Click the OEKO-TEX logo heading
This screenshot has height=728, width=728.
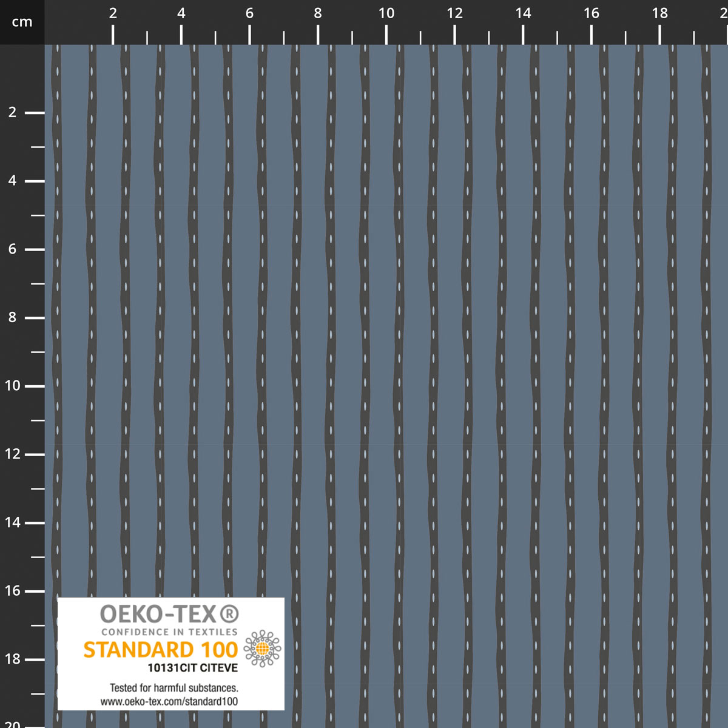[x=169, y=614]
